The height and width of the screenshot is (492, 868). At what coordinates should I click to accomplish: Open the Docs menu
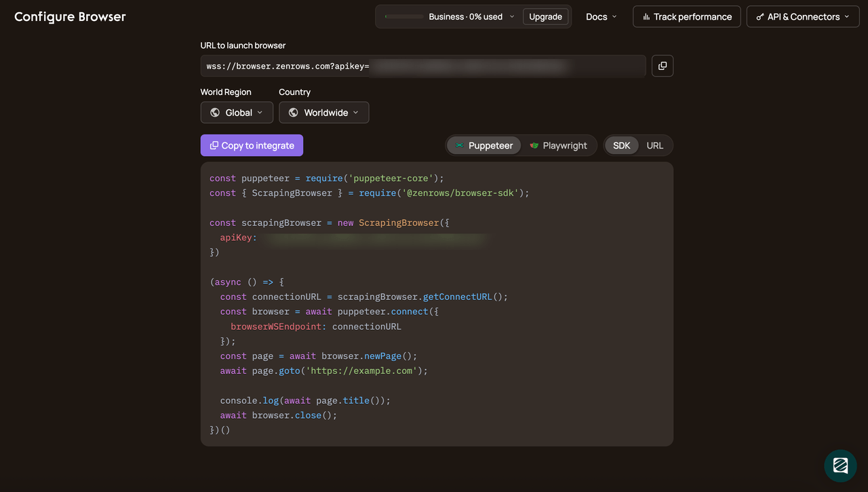[x=601, y=17]
